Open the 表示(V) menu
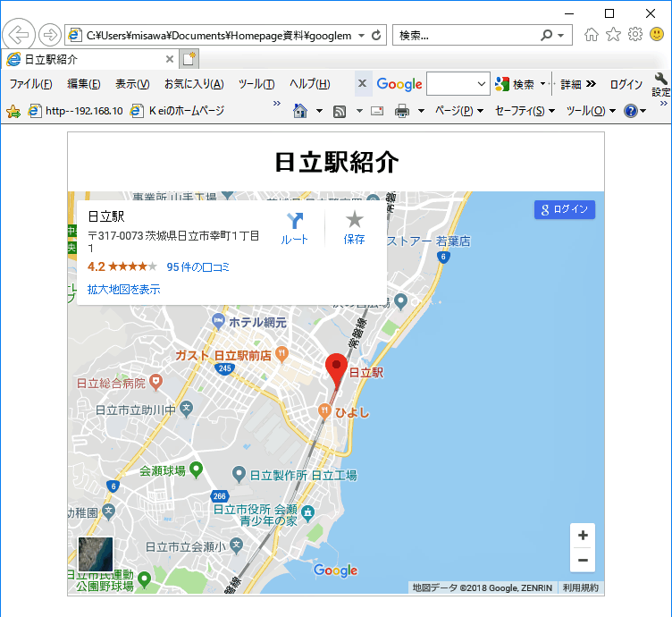 (132, 84)
